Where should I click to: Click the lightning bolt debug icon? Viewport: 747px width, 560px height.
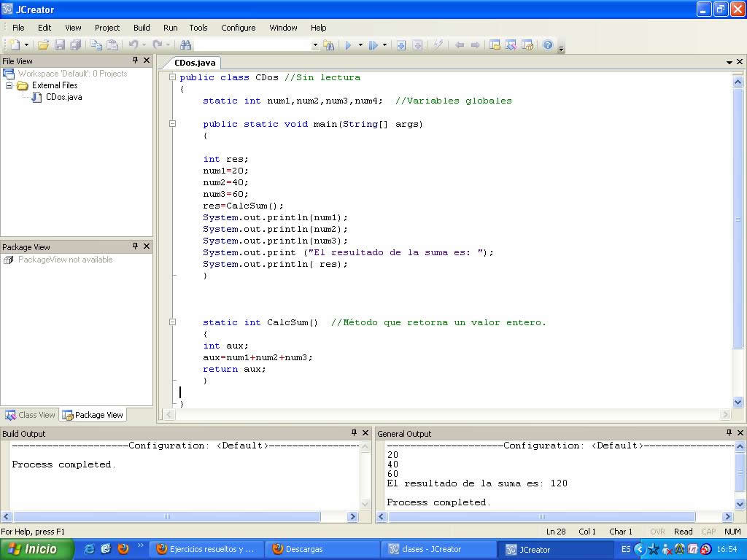click(438, 45)
